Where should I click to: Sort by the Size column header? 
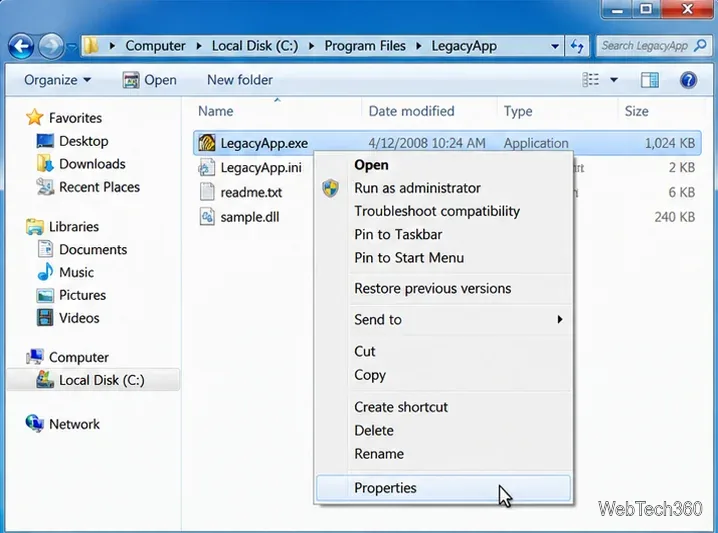point(636,111)
